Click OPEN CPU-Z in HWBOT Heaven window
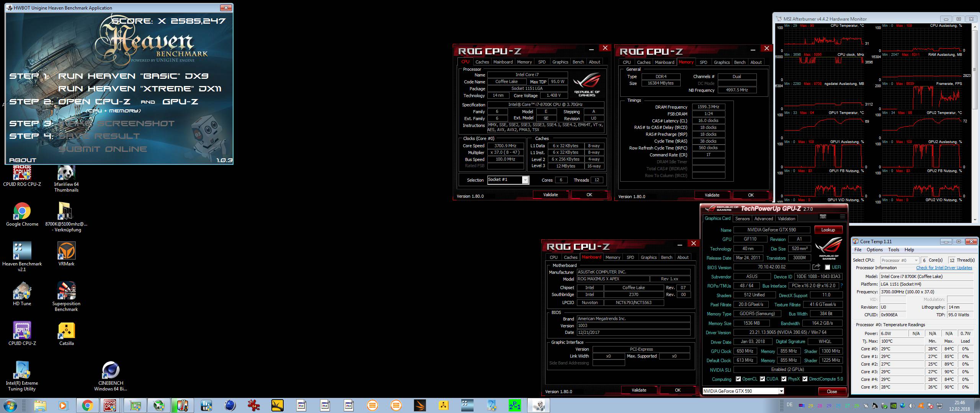980x413 pixels. tap(94, 102)
